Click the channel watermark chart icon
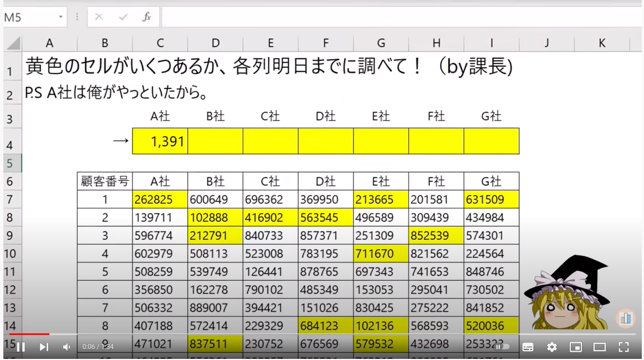The image size is (644, 360). pos(626,318)
